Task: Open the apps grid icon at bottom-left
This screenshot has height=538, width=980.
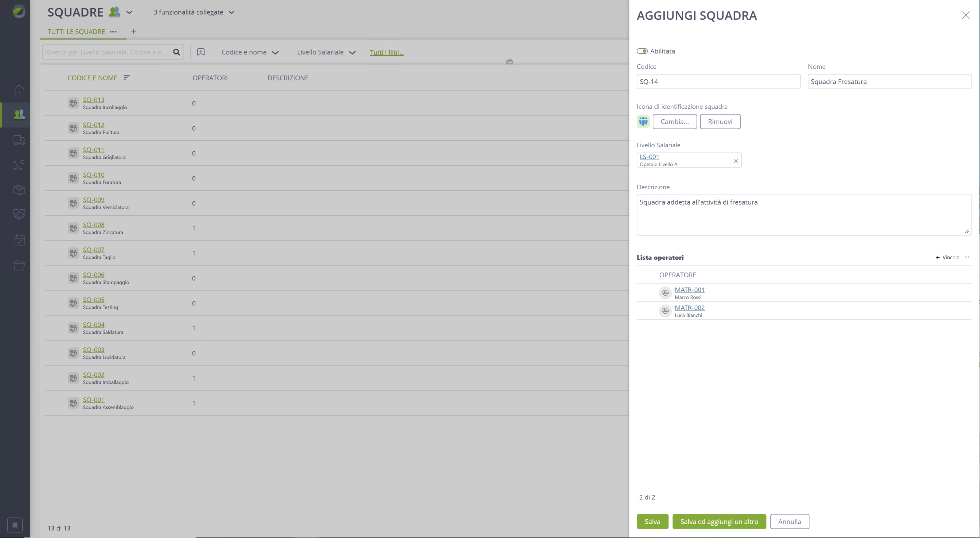Action: pos(15,525)
